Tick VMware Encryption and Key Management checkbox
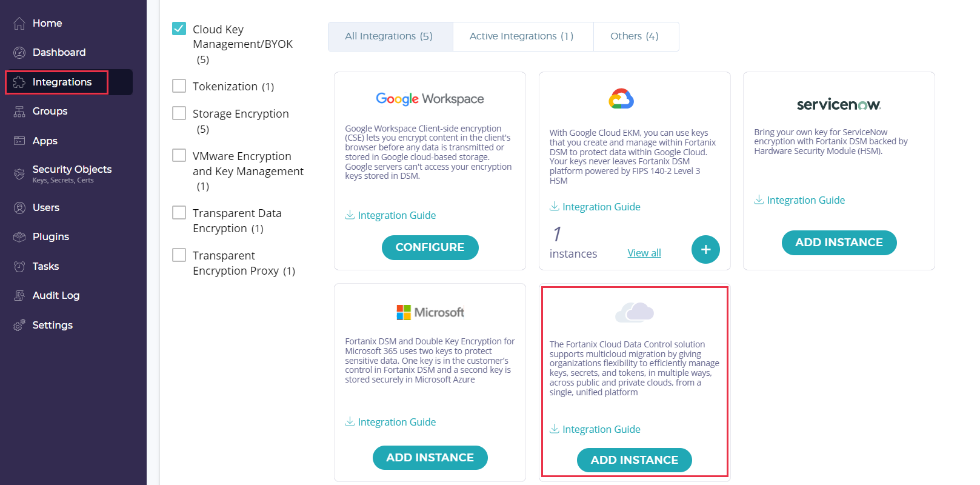 tap(179, 155)
